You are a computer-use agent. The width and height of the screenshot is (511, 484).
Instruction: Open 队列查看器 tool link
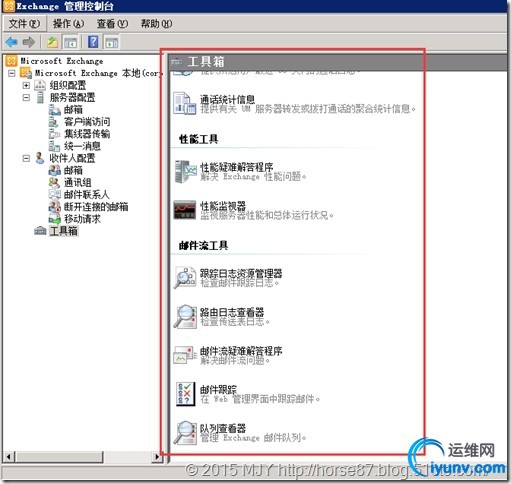tap(223, 428)
